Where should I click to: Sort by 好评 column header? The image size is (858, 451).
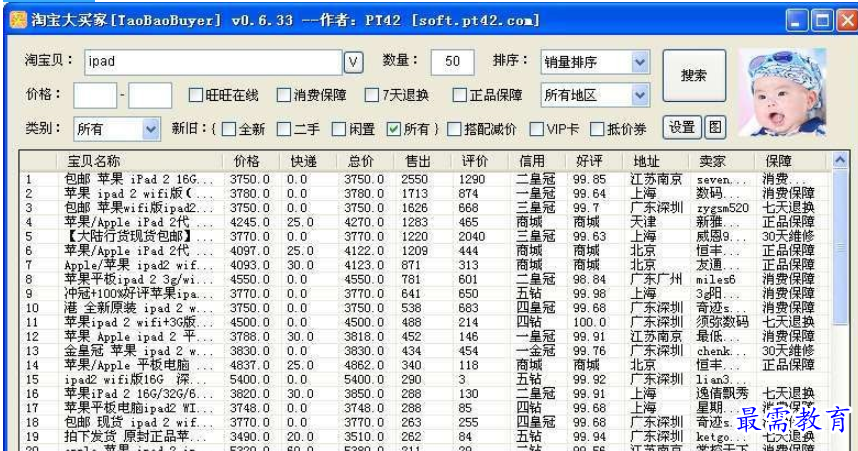[x=594, y=161]
